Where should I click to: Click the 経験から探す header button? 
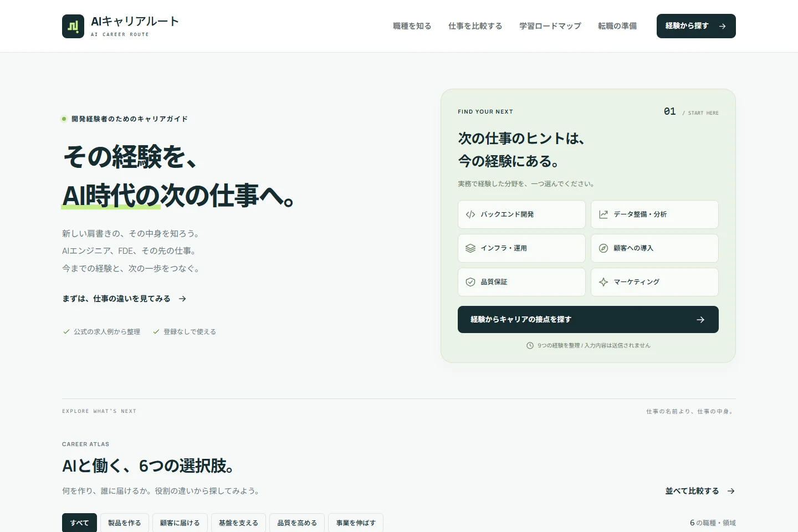pyautogui.click(x=696, y=26)
